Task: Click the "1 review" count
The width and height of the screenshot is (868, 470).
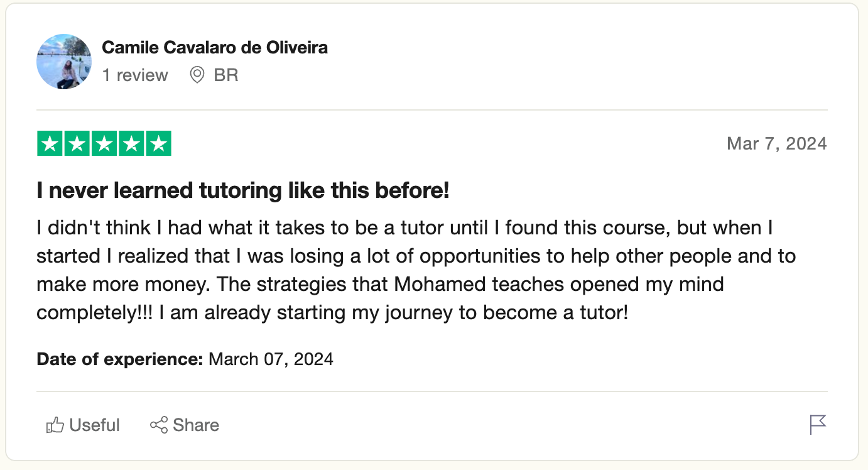Action: pyautogui.click(x=135, y=75)
